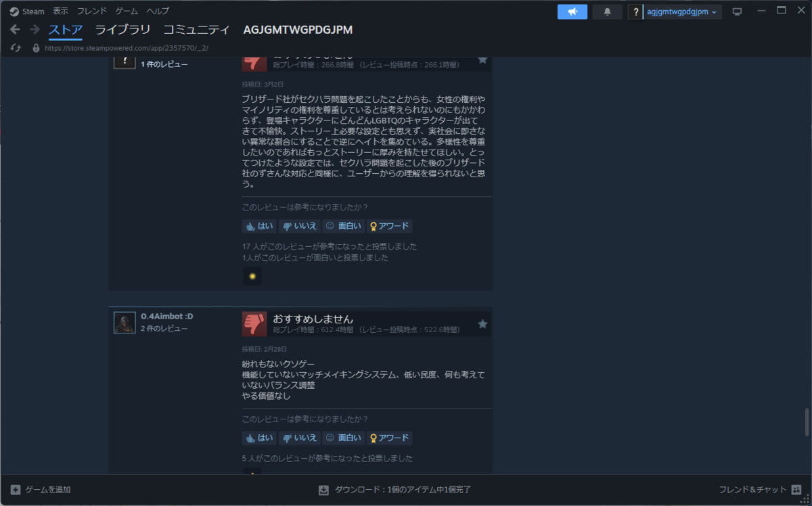
Task: Open the announcements megaphone button
Action: [572, 11]
